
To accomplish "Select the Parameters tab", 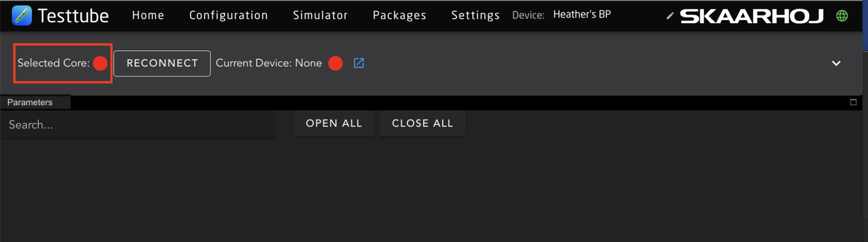I will point(30,102).
